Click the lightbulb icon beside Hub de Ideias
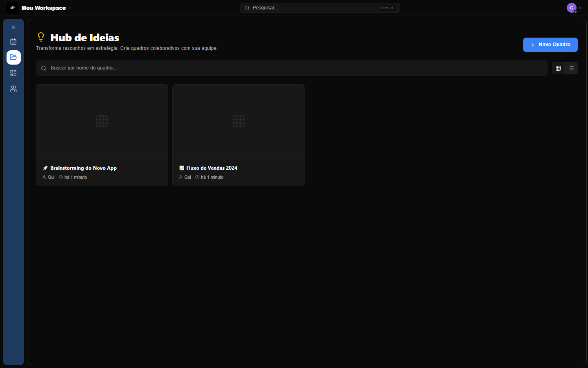Image resolution: width=588 pixels, height=368 pixels. click(41, 37)
